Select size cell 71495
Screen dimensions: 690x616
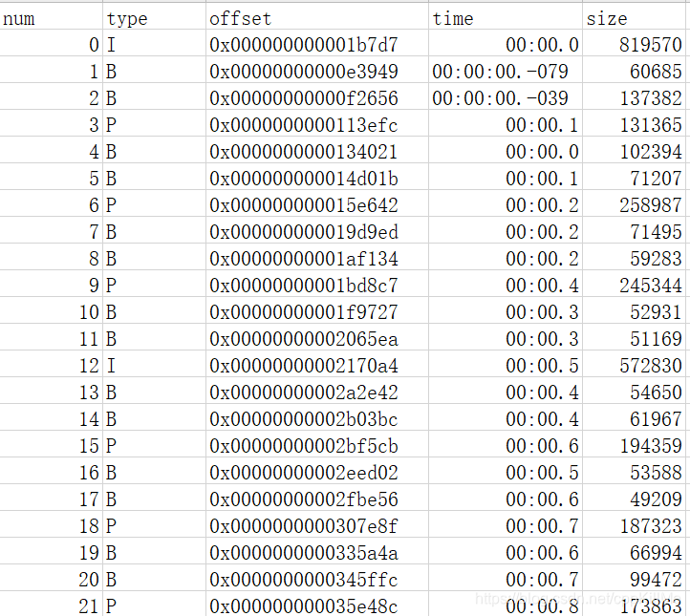[634, 232]
